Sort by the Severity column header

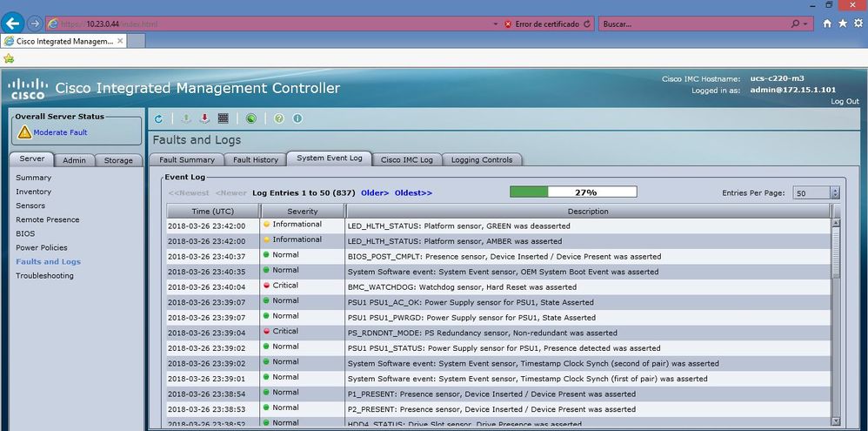[x=303, y=211]
